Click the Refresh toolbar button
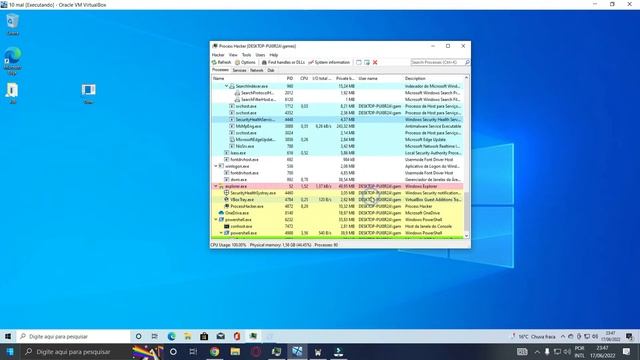The width and height of the screenshot is (640, 360). pos(221,62)
